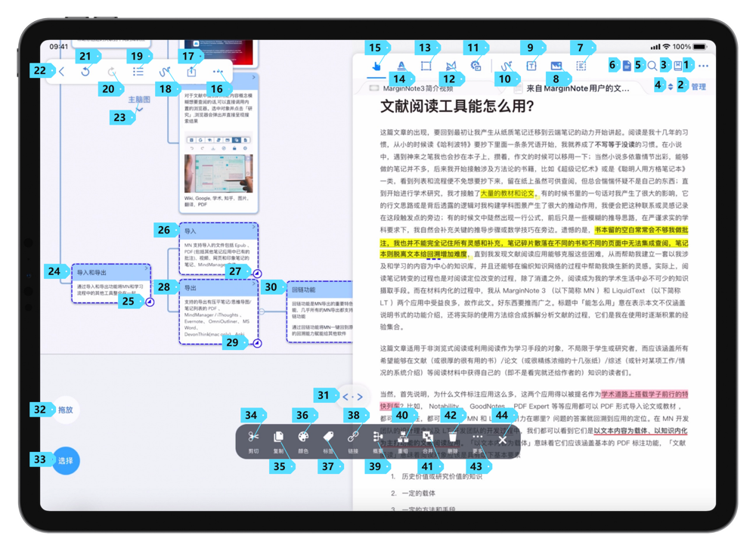Screen dimensions: 756x551
Task: Choose the text highlighter tool
Action: pyautogui.click(x=401, y=67)
